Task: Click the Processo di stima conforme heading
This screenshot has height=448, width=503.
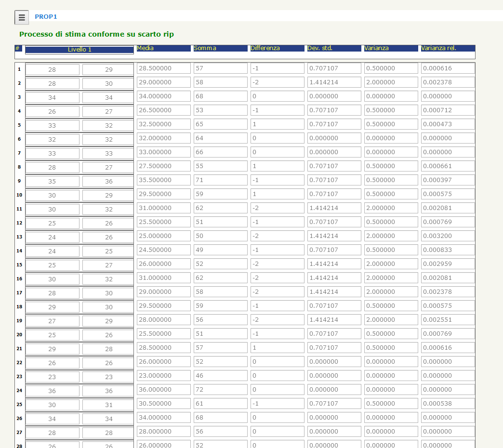Action: 96,34
